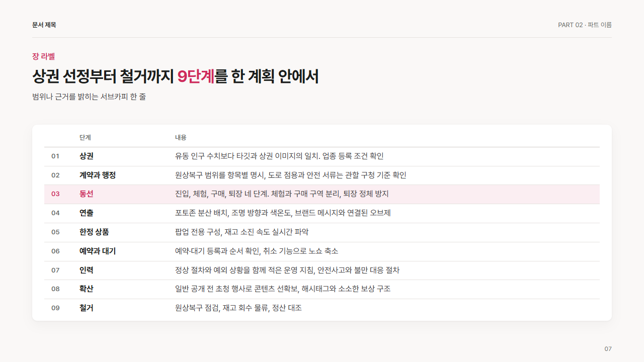Select the subtitle '범위나 근거를 밝히는 서브카피 한 줄'
This screenshot has height=362, width=644.
(x=89, y=97)
